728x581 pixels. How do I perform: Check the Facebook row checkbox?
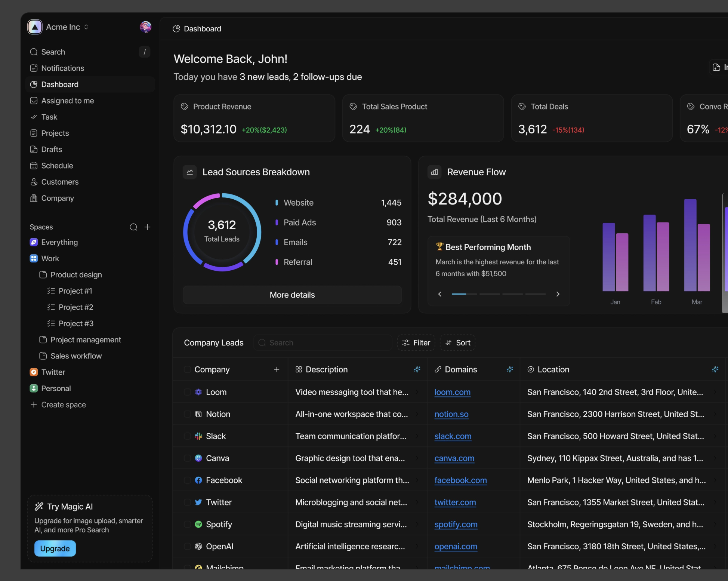(187, 480)
